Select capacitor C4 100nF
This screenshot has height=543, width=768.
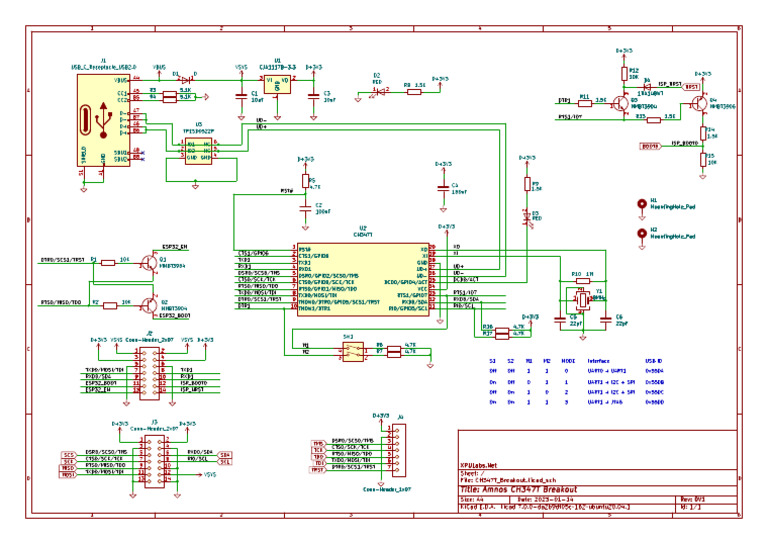click(443, 188)
